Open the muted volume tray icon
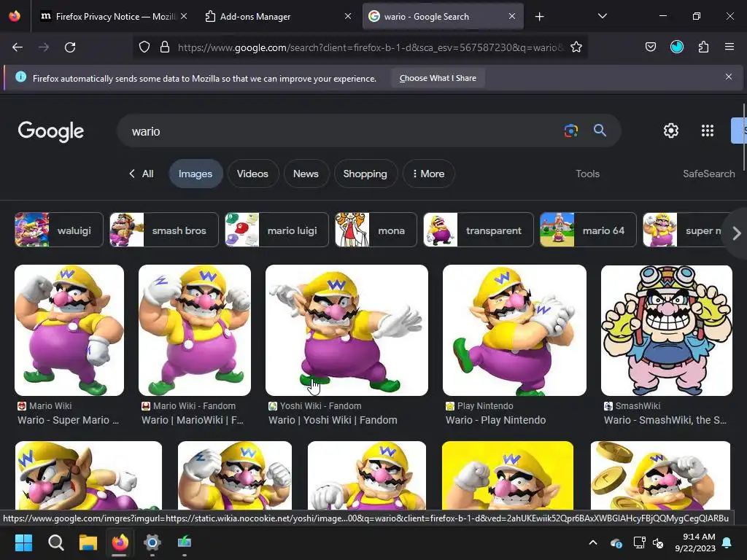This screenshot has width=747, height=560. click(x=658, y=542)
